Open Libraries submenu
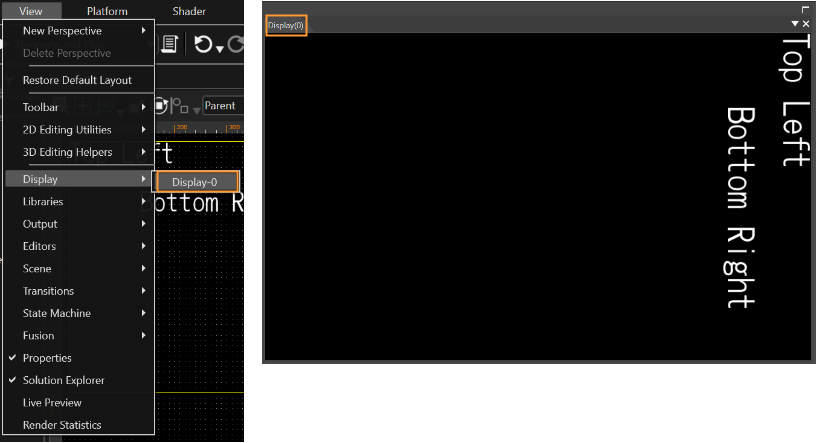The height and width of the screenshot is (443, 817). coord(79,202)
